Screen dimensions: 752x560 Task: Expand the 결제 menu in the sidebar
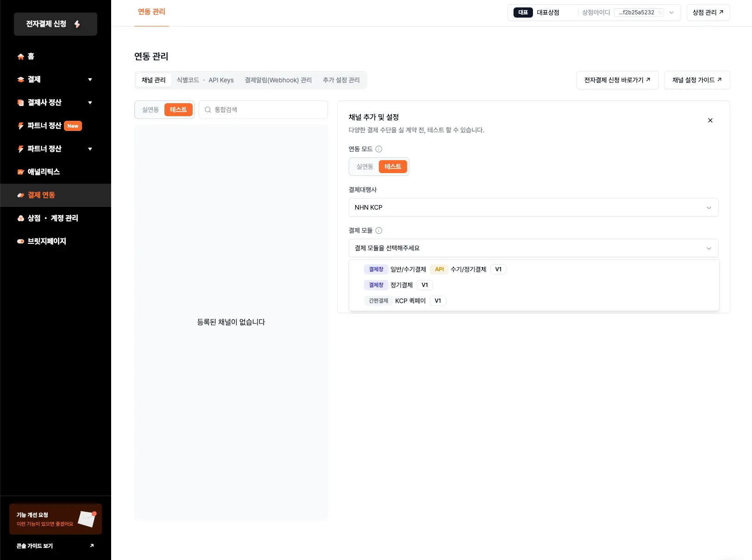click(90, 80)
